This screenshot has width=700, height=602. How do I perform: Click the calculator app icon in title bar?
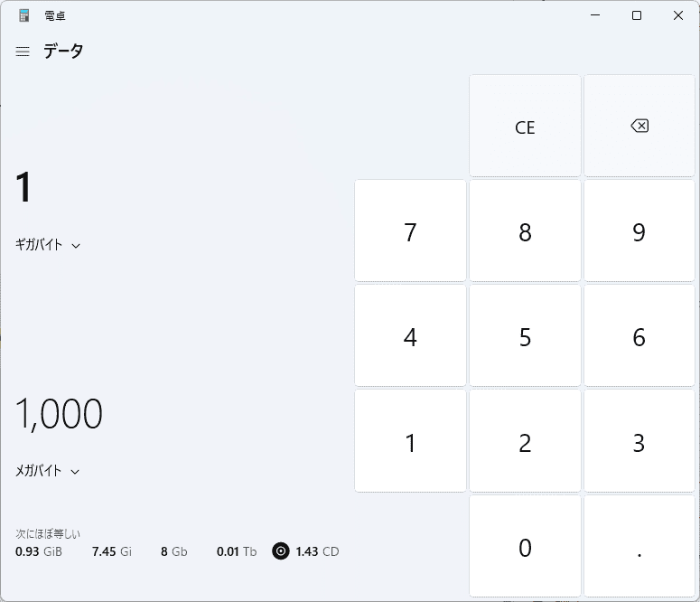click(x=24, y=15)
